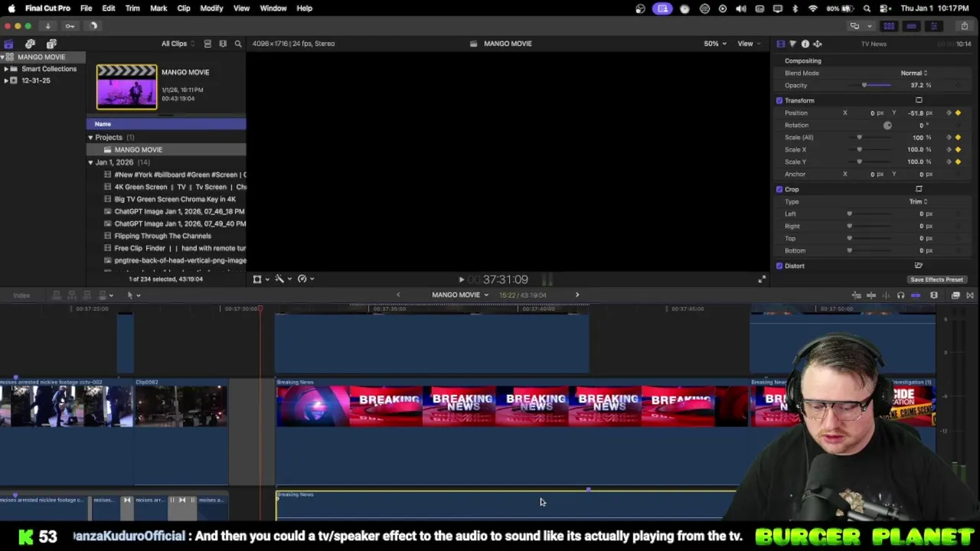The image size is (980, 551).
Task: Click the secondary display workspace icon
Action: tap(854, 26)
